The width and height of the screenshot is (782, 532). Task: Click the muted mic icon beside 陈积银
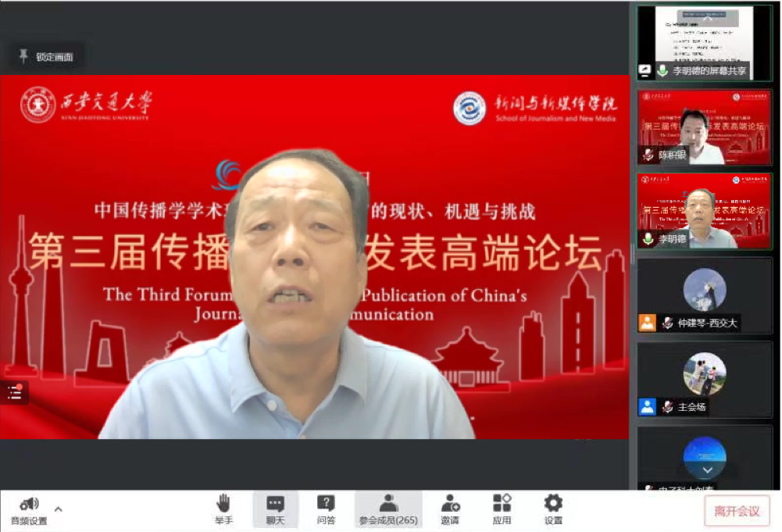click(x=648, y=155)
